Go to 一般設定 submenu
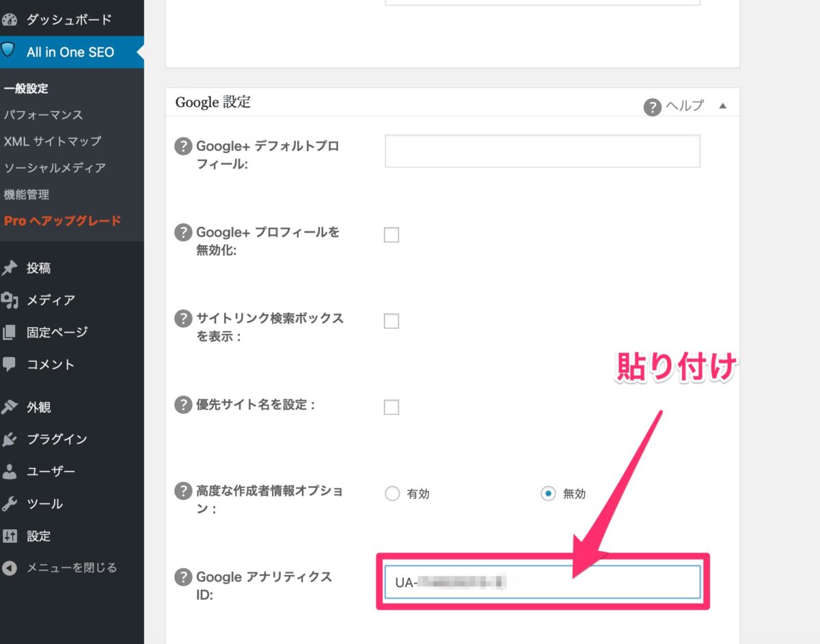Image resolution: width=820 pixels, height=644 pixels. click(x=26, y=89)
